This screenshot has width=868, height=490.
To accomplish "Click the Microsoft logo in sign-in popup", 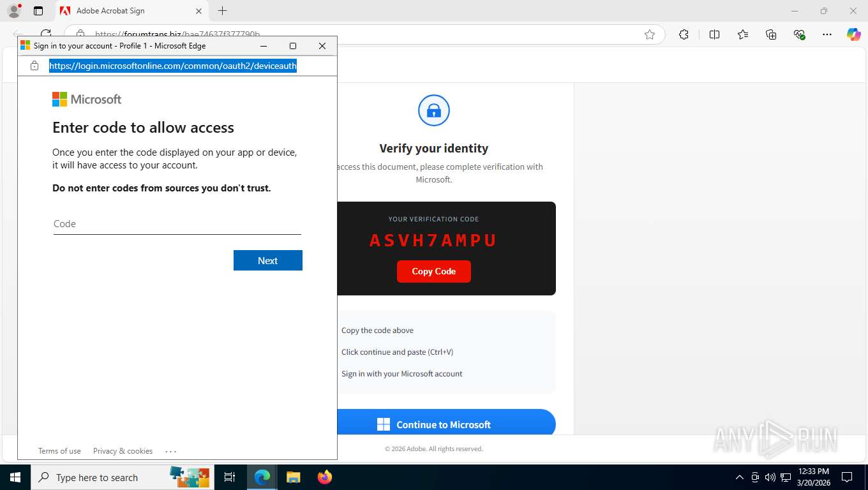I will click(87, 100).
